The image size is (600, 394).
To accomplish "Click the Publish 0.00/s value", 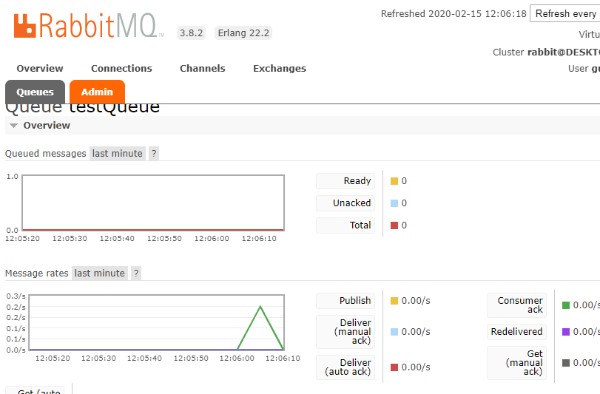I will (416, 301).
